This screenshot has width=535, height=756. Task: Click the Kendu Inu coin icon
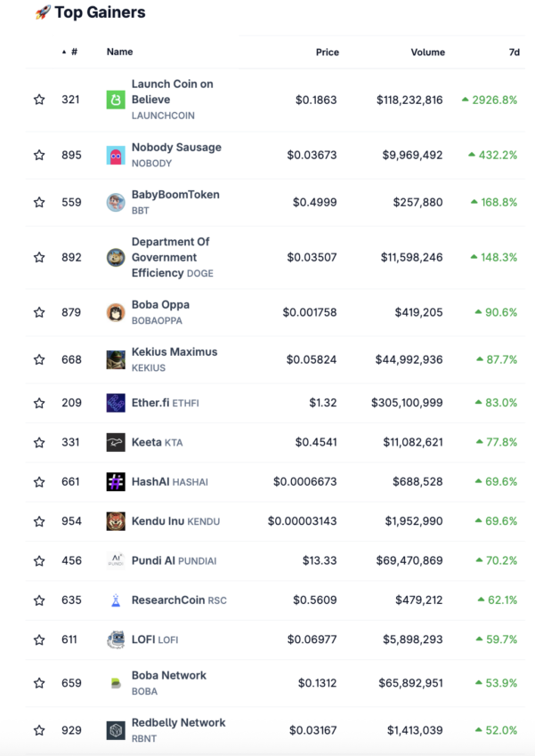116,521
